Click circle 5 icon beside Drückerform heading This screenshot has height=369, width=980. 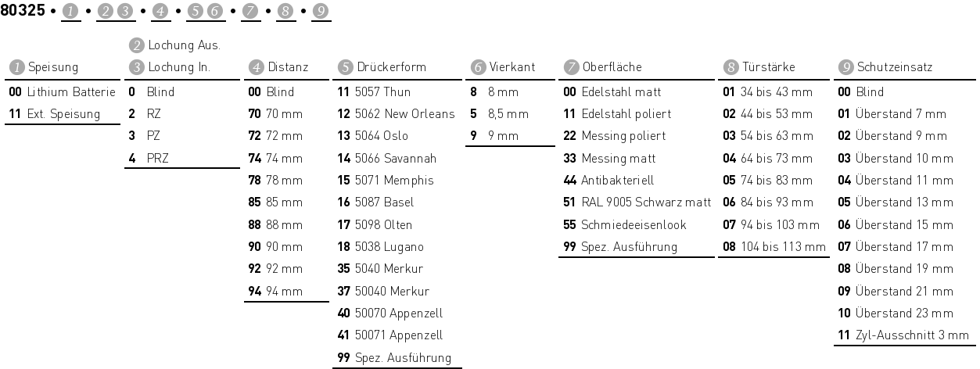click(345, 68)
